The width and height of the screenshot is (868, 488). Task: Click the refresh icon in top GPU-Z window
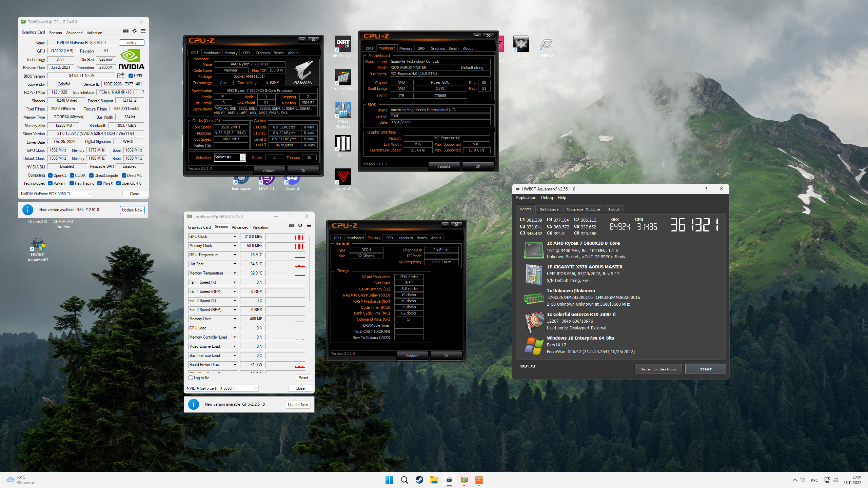(x=135, y=31)
